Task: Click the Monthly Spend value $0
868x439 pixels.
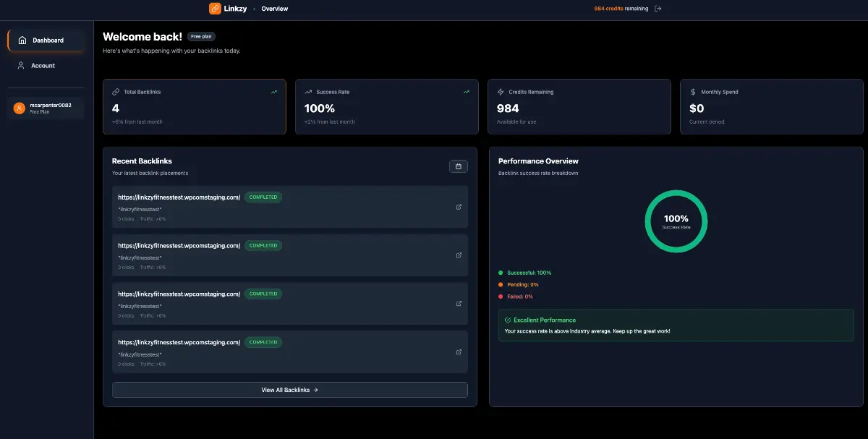Action: 697,108
